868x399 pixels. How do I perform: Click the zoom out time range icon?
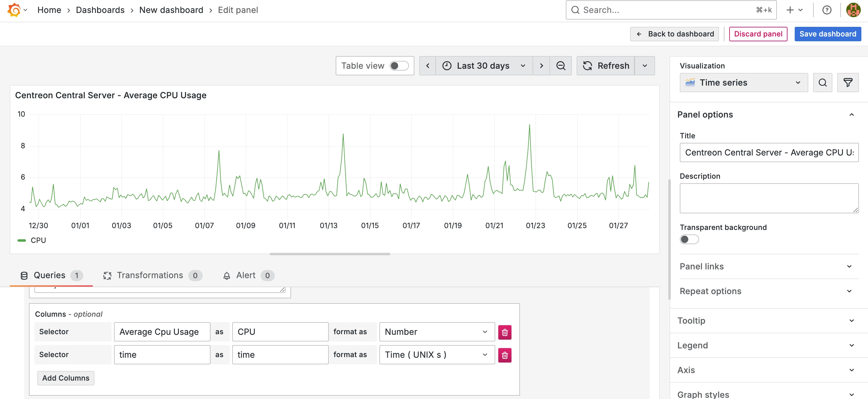560,66
